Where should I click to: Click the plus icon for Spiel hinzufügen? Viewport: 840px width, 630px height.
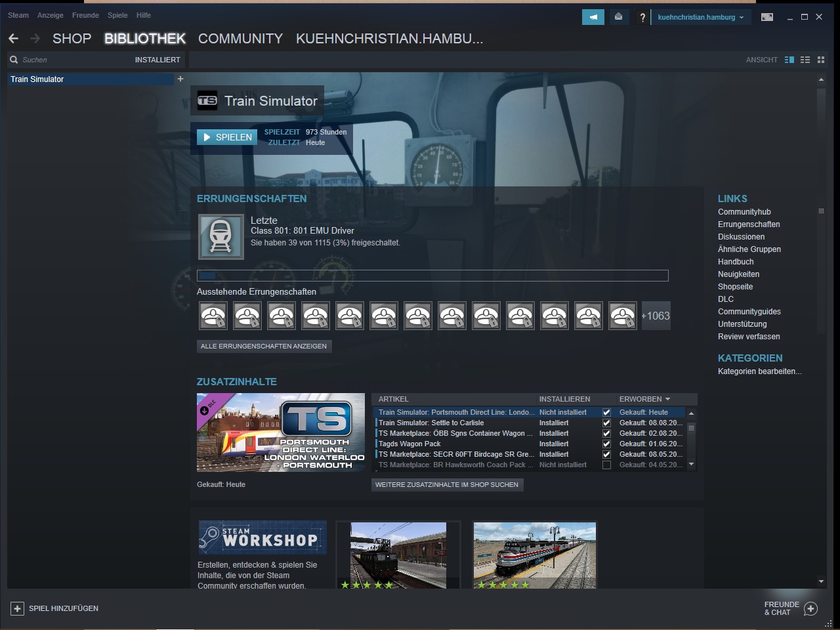[x=18, y=608]
